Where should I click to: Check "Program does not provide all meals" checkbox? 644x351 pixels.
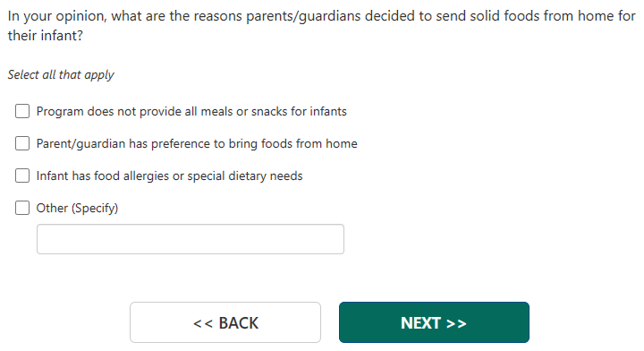pyautogui.click(x=22, y=111)
